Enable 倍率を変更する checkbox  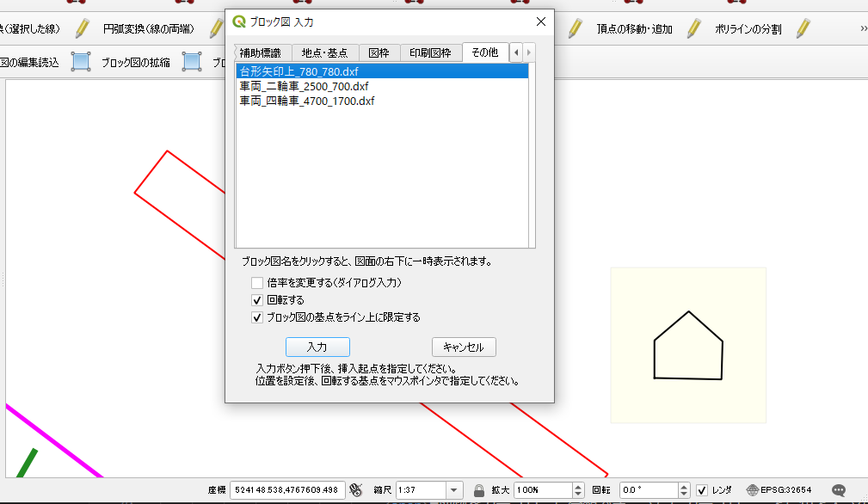tap(257, 283)
